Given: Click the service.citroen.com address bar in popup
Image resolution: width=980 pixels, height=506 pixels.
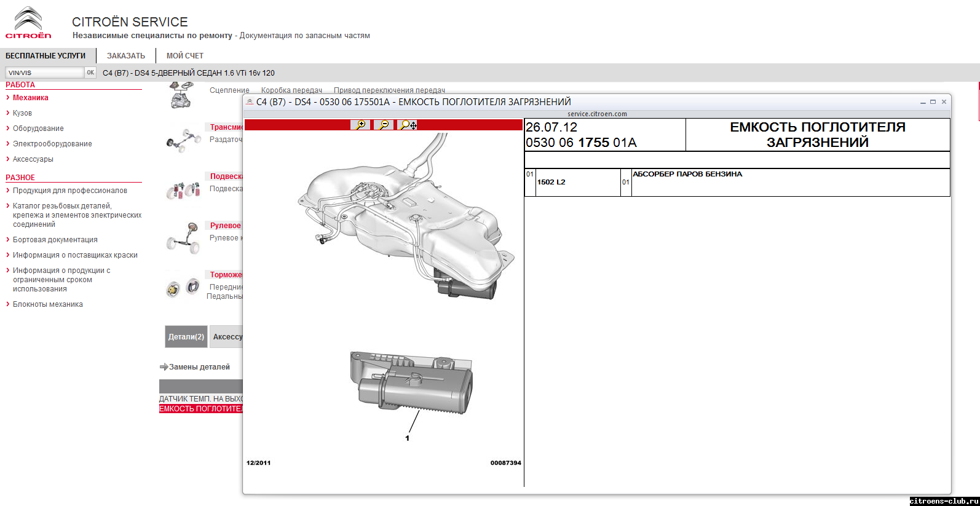Looking at the screenshot, I should tap(597, 114).
